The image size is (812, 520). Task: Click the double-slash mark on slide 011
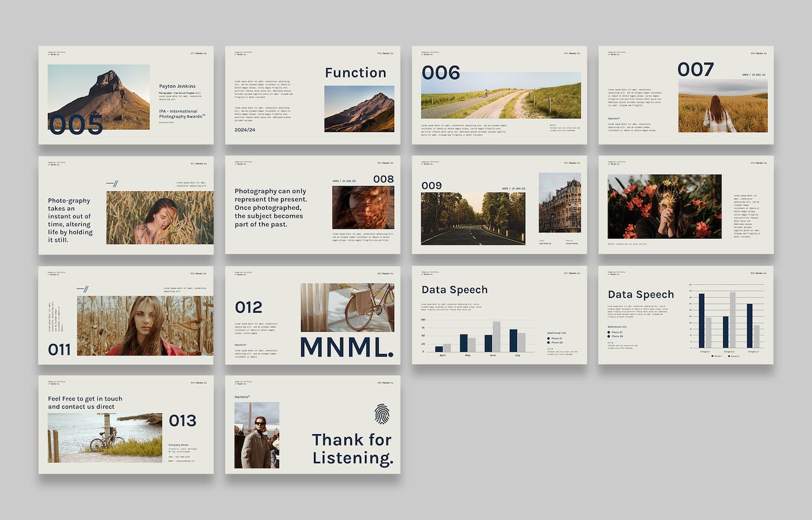pyautogui.click(x=82, y=289)
